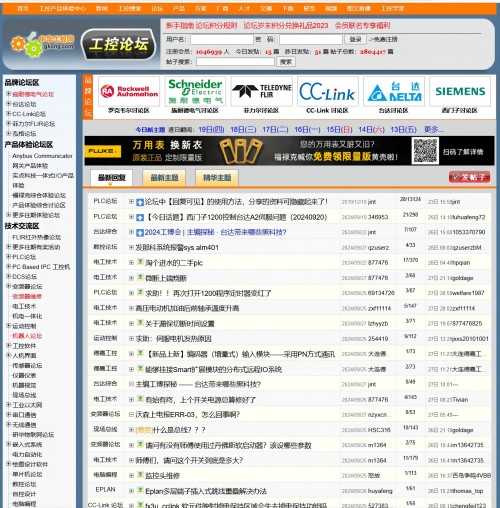Expand the 嵌入式系统 sidebar node
Viewport: 500px width, 508px height.
click(x=8, y=444)
